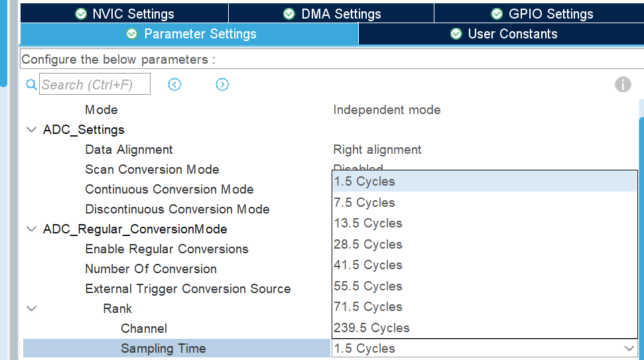Collapse the Rank tree node
Screen dimensions: 644x360
[31, 309]
